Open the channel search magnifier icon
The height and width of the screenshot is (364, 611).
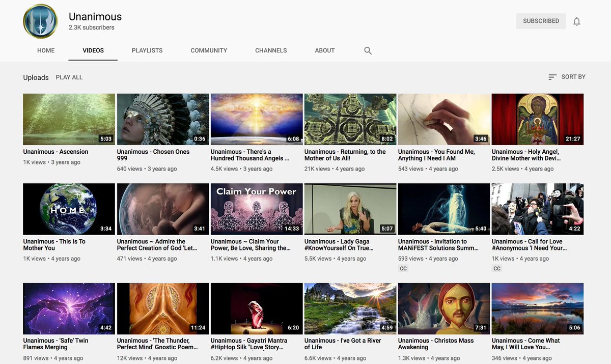[368, 50]
